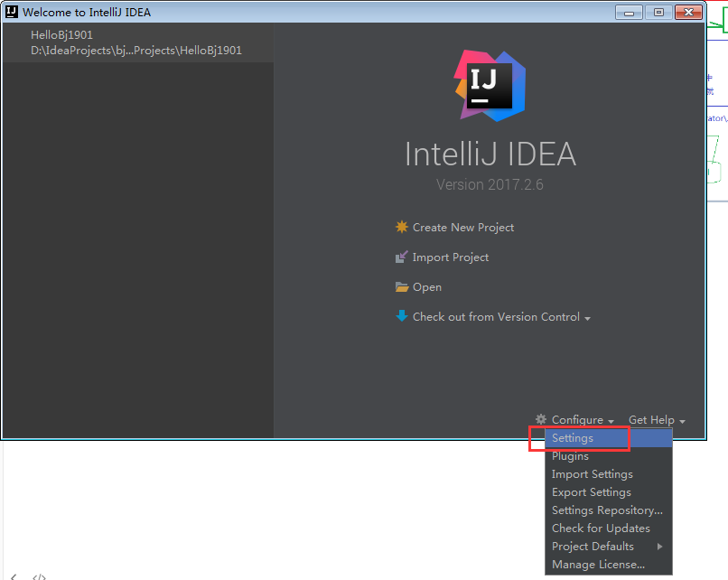Maximize the Welcome to IntelliJ IDEA window
This screenshot has width=728, height=580.
tap(658, 13)
